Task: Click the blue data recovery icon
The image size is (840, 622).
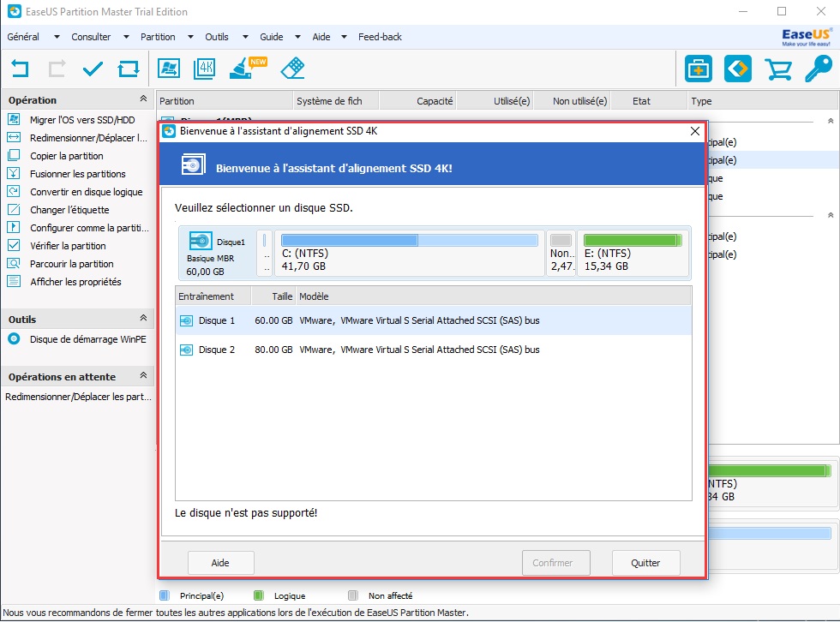Action: tap(738, 69)
